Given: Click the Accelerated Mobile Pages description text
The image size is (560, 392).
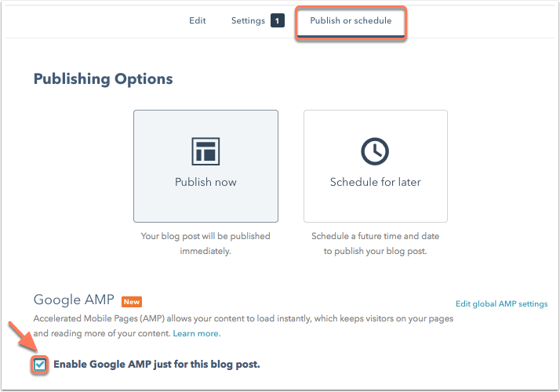Looking at the screenshot, I should click(243, 326).
